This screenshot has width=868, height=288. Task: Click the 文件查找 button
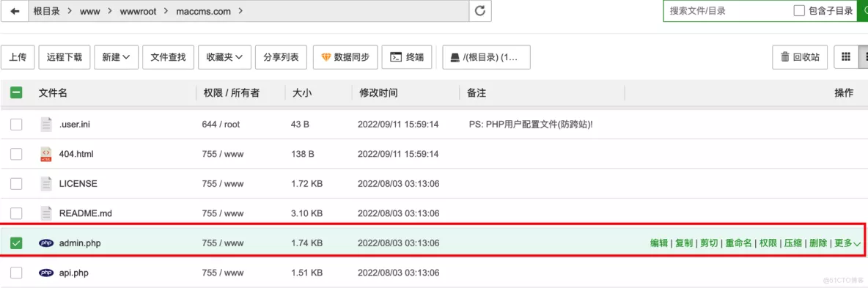169,57
